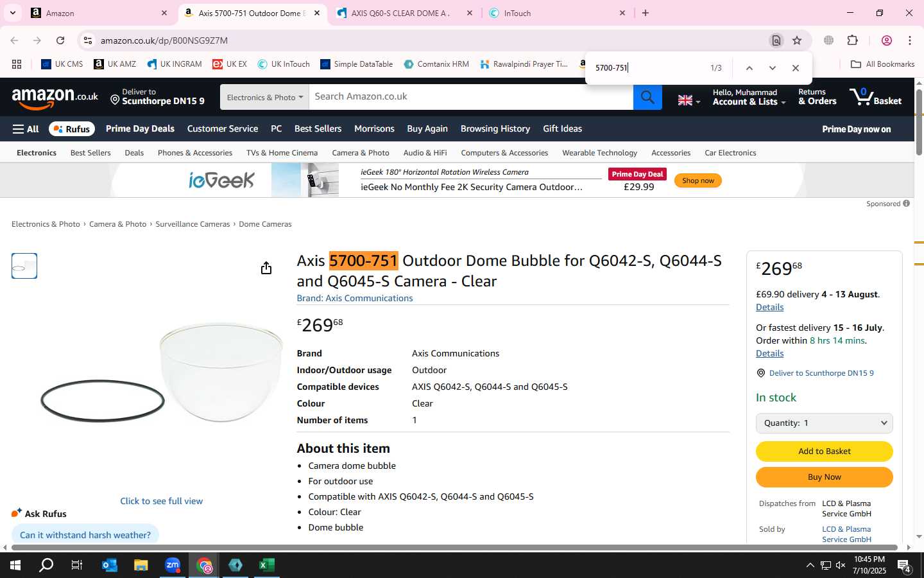
Task: Click the Search Amazon.co.uk input field
Action: tap(471, 97)
